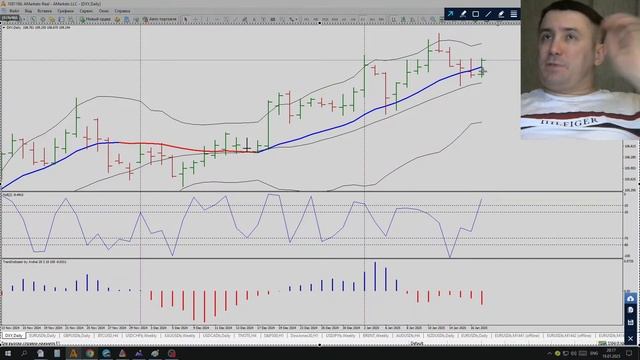Select the highlighter annotation tool
This screenshot has height=360, width=640.
click(x=501, y=14)
